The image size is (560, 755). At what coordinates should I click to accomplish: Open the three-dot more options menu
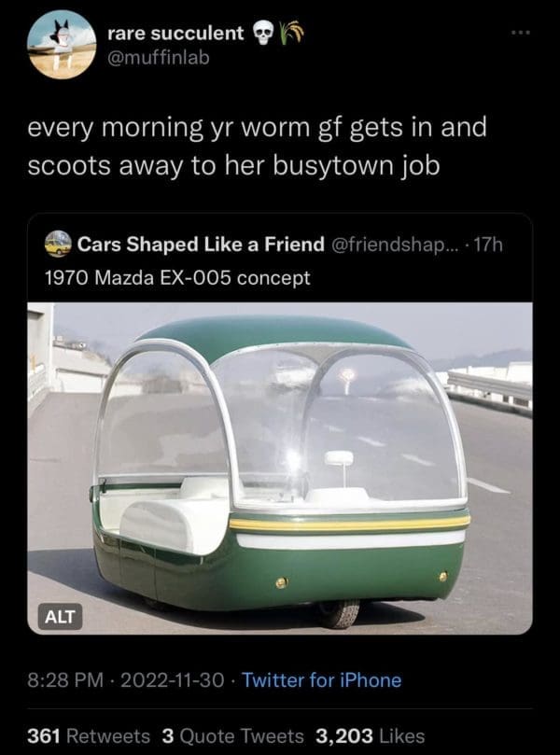tap(521, 33)
